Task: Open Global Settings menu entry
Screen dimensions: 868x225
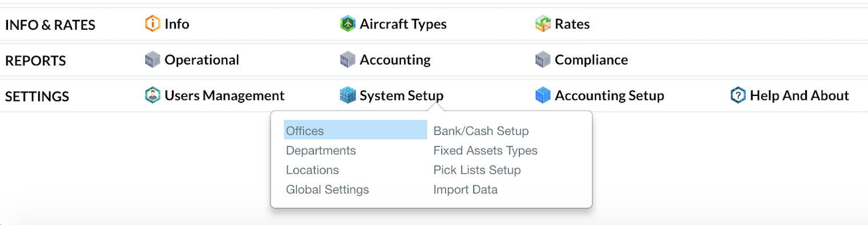Action: [x=327, y=189]
